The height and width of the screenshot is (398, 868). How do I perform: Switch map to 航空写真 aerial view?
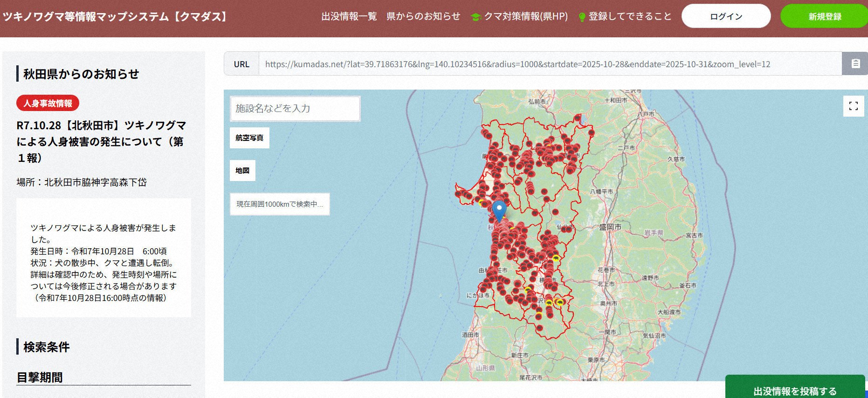pyautogui.click(x=249, y=138)
